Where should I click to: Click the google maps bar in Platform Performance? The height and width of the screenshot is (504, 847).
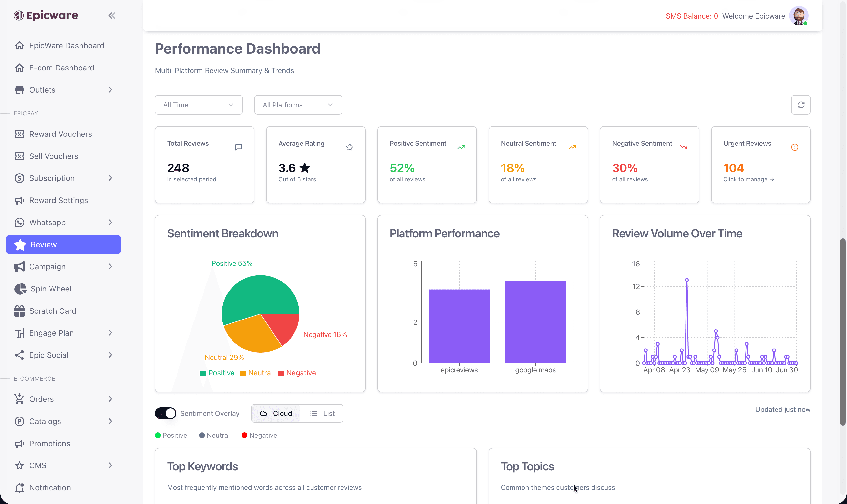click(535, 322)
